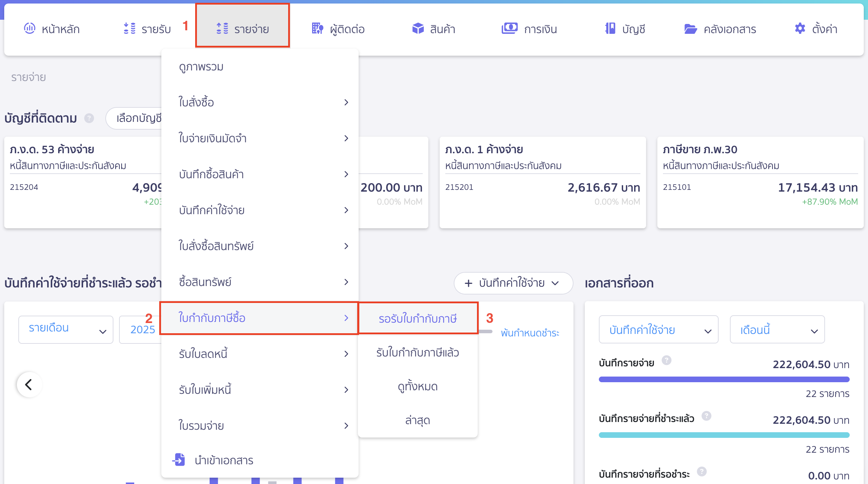Click the +87.90% MoM value
This screenshot has width=868, height=484.
pyautogui.click(x=830, y=201)
